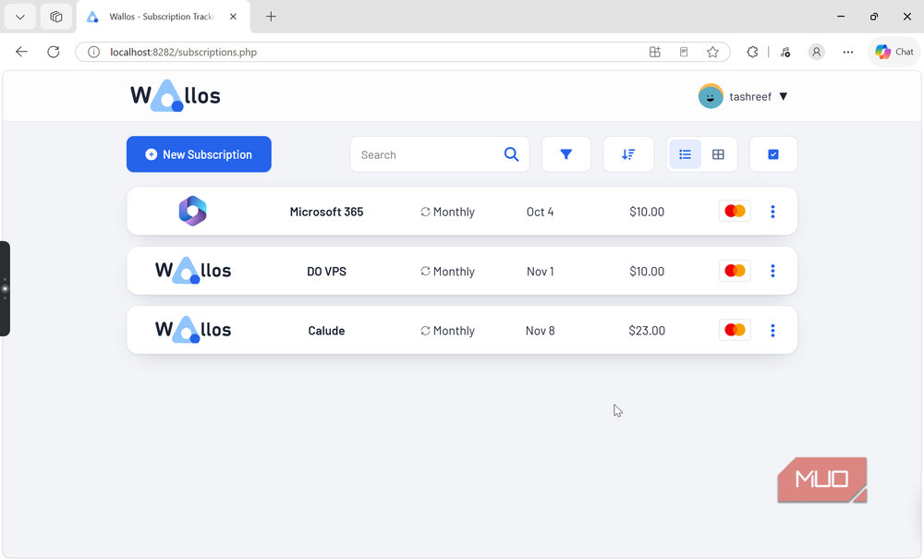
Task: Click the Calude Wallos logo
Action: tap(193, 330)
